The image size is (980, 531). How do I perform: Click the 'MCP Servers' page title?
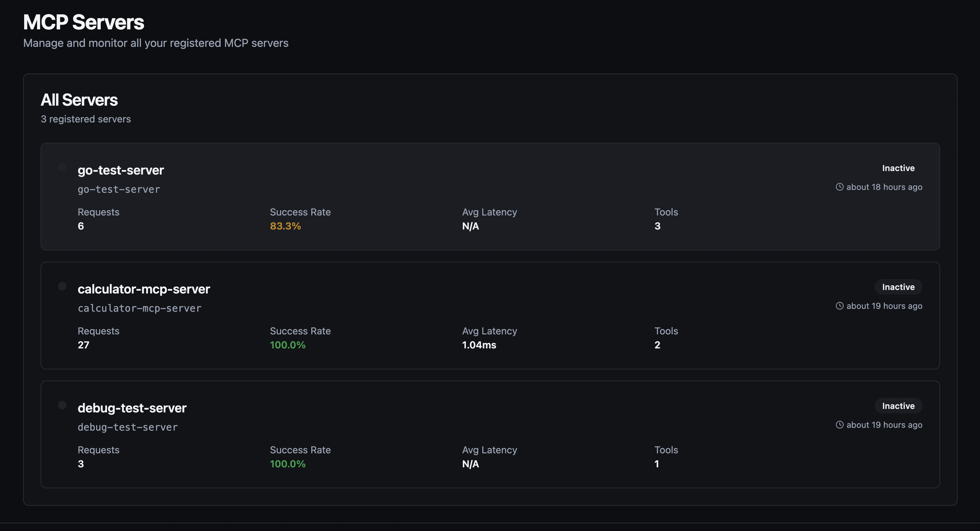tap(84, 22)
